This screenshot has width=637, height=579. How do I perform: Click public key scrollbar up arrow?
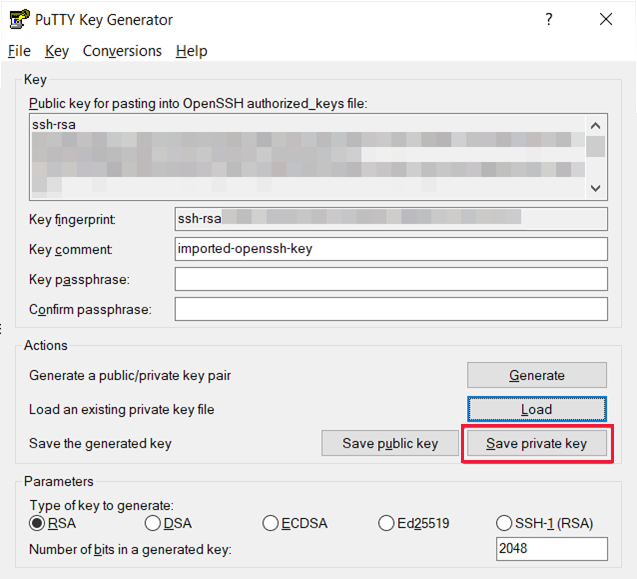pos(596,126)
